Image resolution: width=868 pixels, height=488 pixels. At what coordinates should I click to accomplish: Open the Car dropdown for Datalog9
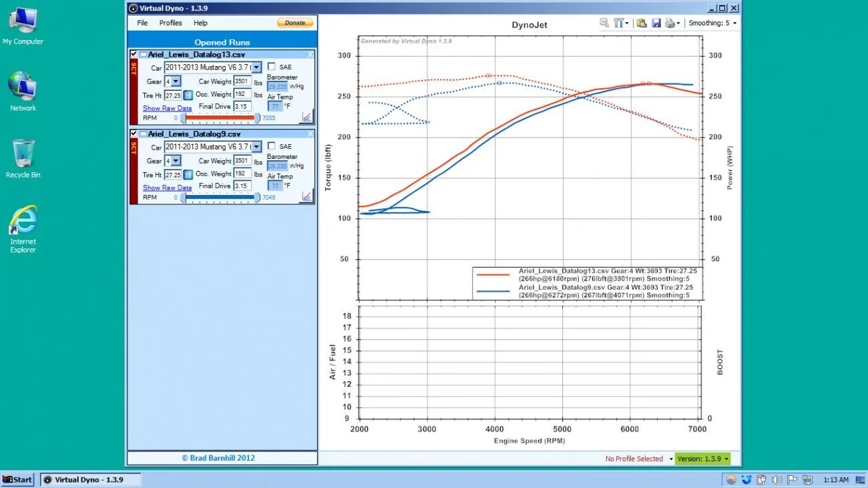click(x=256, y=146)
